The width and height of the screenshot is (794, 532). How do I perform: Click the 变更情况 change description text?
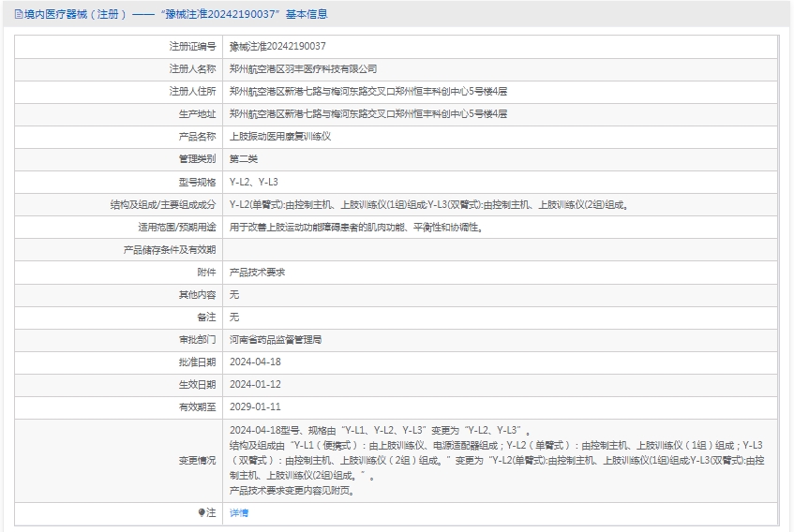point(497,461)
